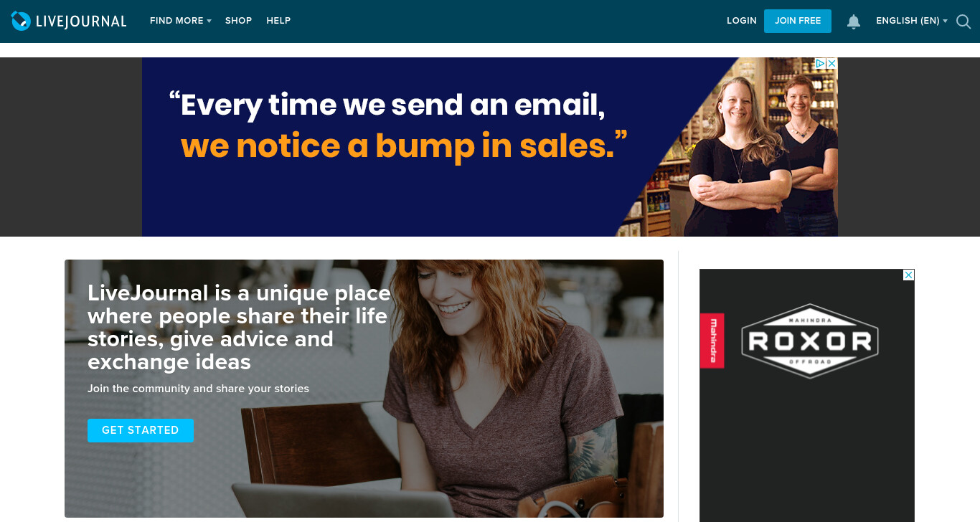Open search with magnifying glass icon
Image resolution: width=980 pixels, height=522 pixels.
[x=963, y=22]
